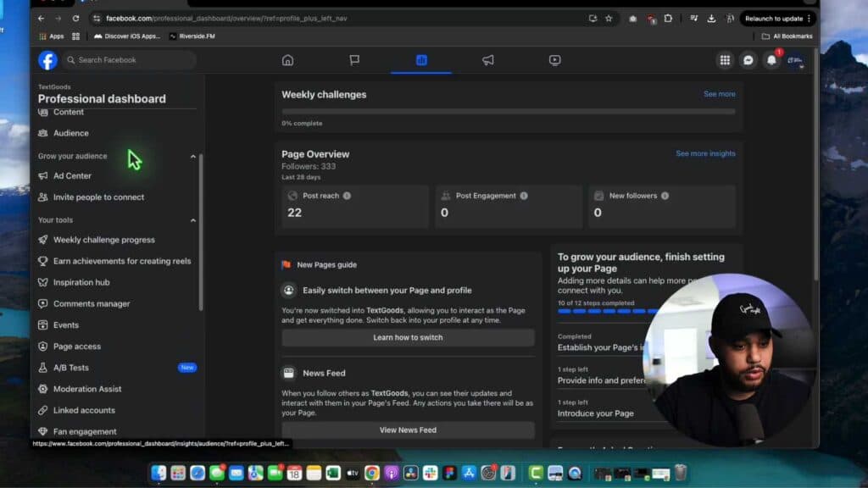868x488 pixels.
Task: Click the TextGoods account avatar
Action: (x=795, y=60)
